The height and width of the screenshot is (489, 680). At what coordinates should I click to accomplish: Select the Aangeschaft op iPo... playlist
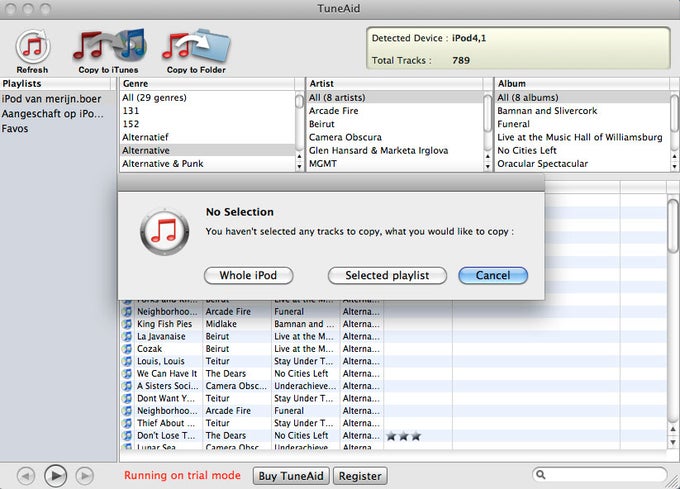coord(58,114)
